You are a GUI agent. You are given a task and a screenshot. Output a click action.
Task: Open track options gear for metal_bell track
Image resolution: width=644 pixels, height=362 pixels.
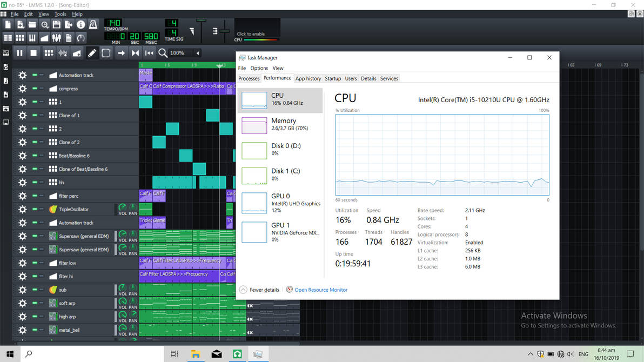(23, 330)
